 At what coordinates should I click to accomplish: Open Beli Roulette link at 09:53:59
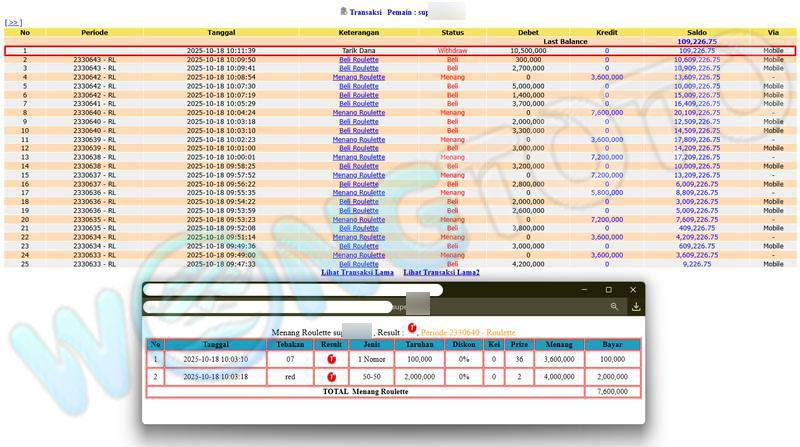(x=359, y=210)
